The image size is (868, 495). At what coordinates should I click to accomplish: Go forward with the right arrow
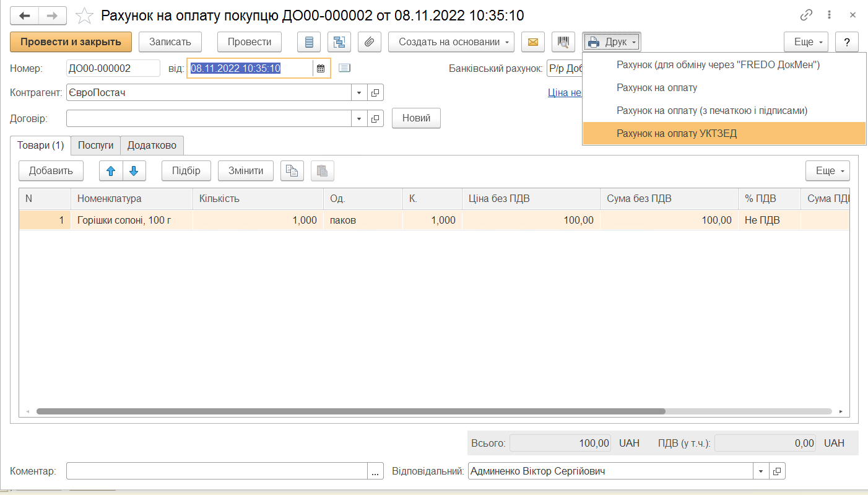pyautogui.click(x=53, y=15)
